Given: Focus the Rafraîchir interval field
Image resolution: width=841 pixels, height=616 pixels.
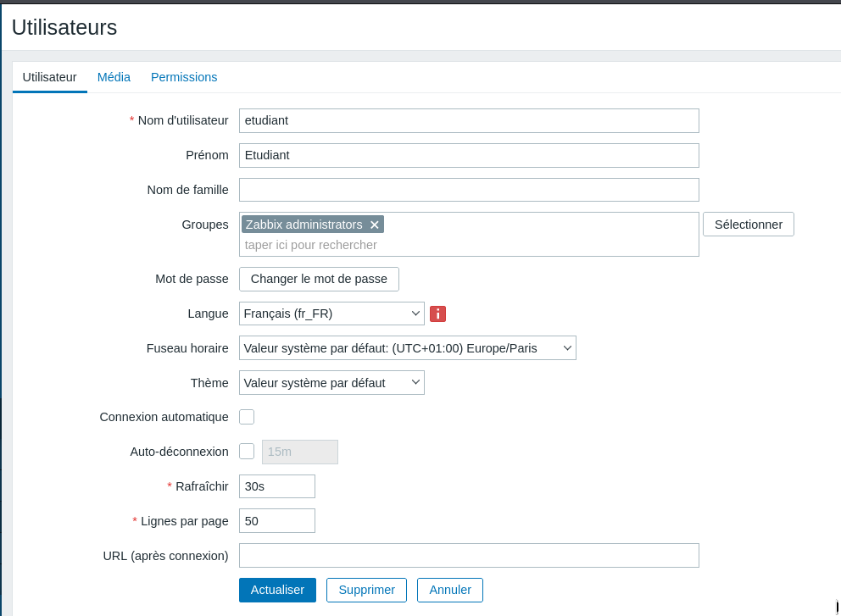Looking at the screenshot, I should (x=277, y=486).
